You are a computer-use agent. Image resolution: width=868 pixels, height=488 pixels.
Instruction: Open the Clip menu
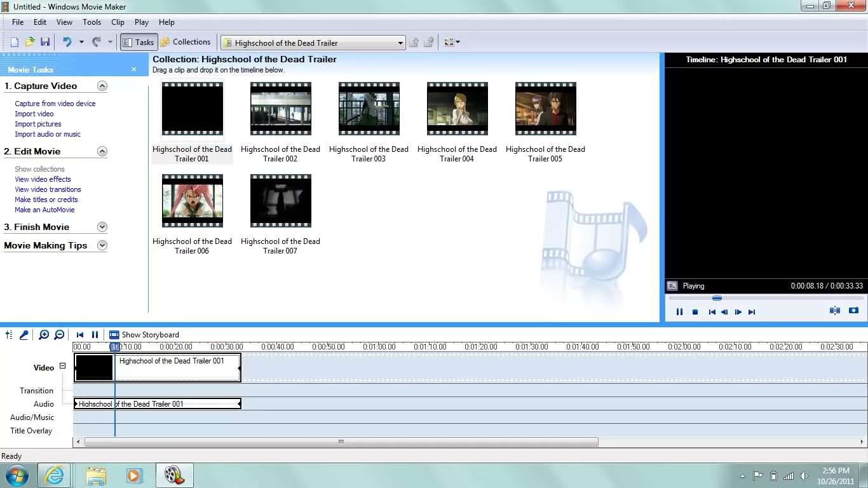[118, 22]
